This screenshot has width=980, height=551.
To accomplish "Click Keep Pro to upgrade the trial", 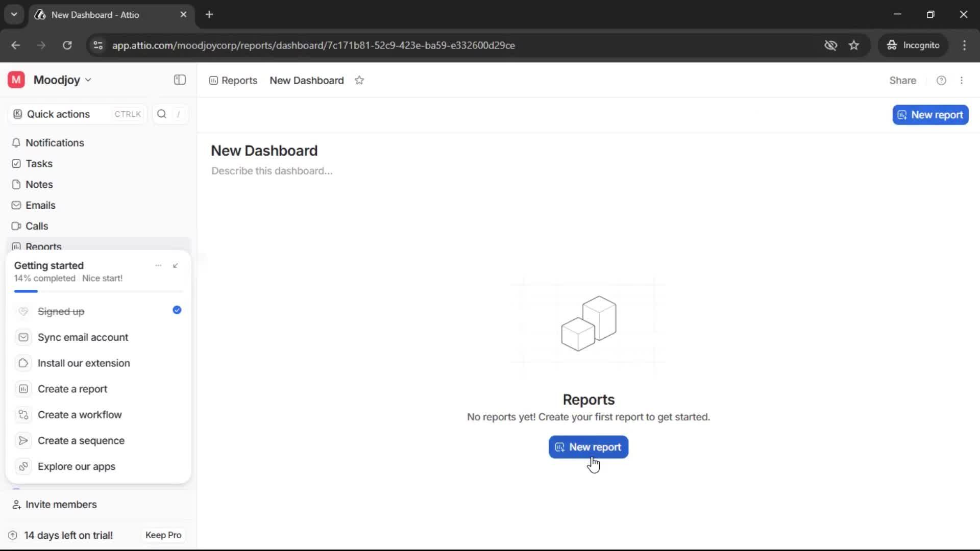I will 163,535.
